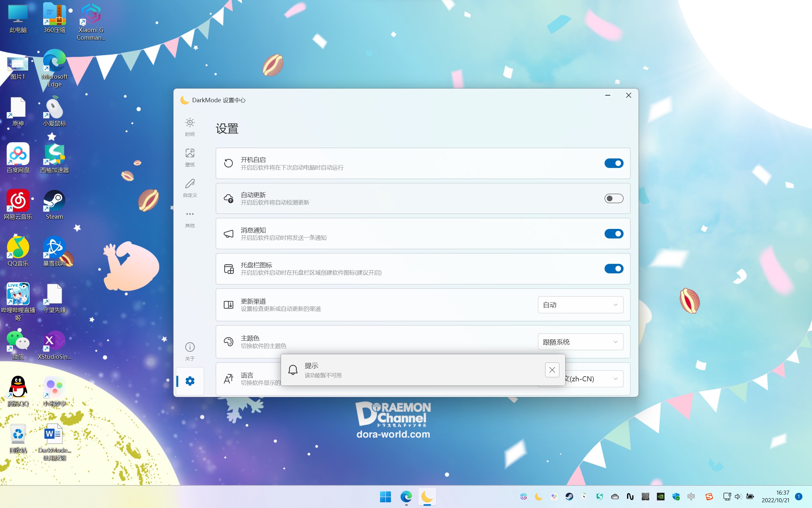Image resolution: width=812 pixels, height=508 pixels.
Task: Select the 小米妙享 desktop shortcut
Action: pos(54,391)
